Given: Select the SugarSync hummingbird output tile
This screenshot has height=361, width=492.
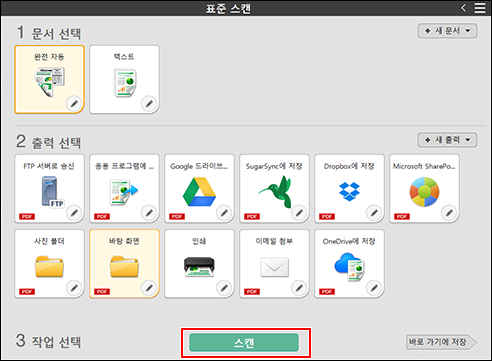Looking at the screenshot, I should (x=274, y=188).
